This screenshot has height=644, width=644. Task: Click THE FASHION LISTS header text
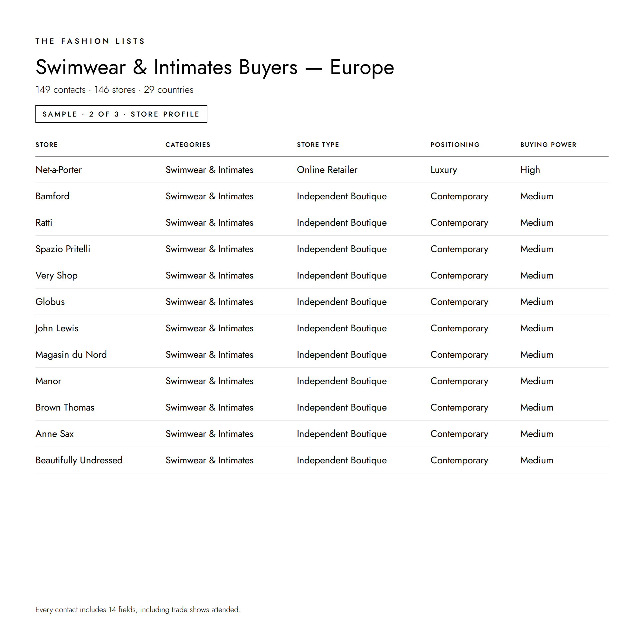[x=90, y=41]
